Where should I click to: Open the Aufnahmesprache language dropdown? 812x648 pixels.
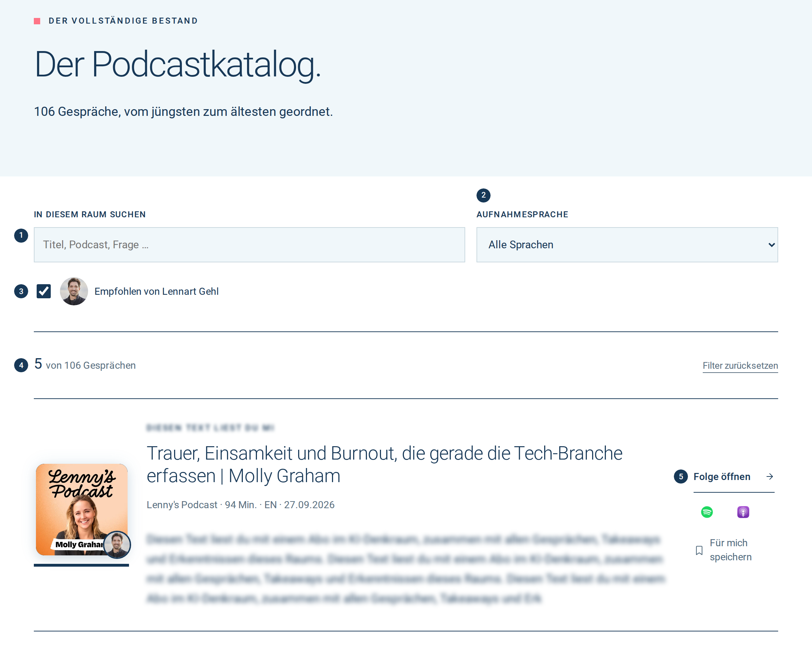pyautogui.click(x=627, y=245)
